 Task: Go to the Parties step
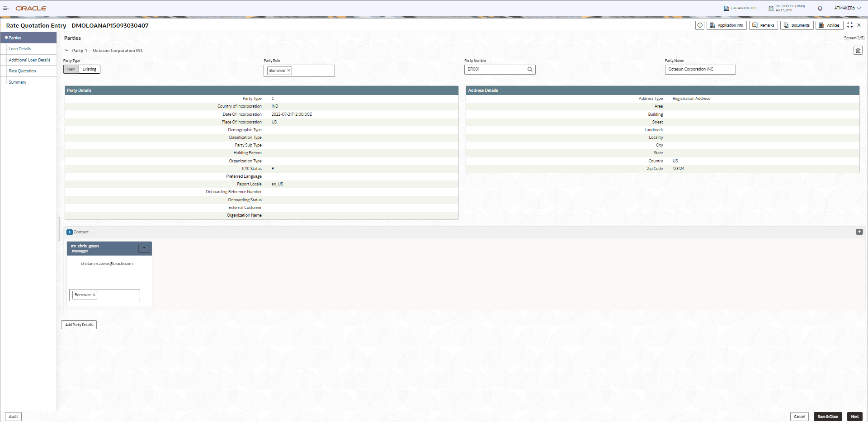28,38
